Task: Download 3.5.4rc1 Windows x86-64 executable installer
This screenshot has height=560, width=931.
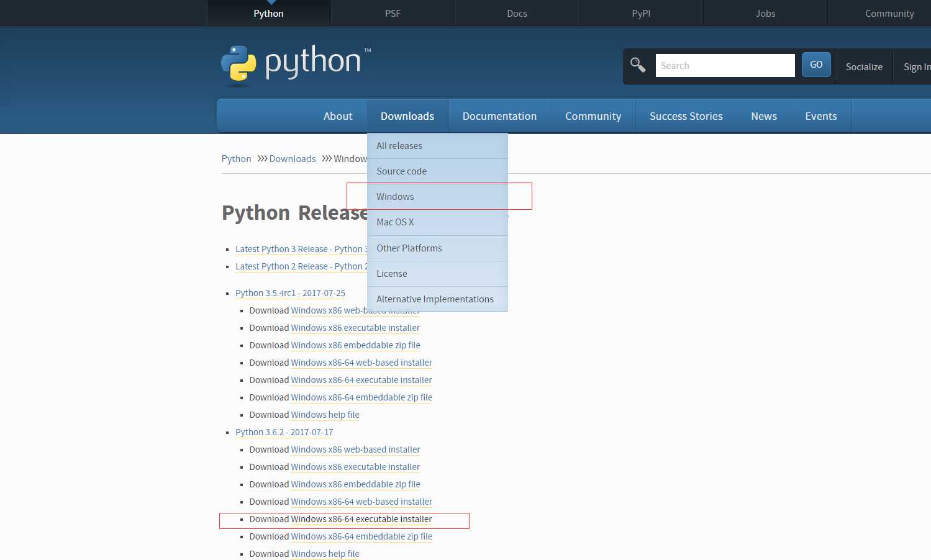Action: tap(361, 380)
